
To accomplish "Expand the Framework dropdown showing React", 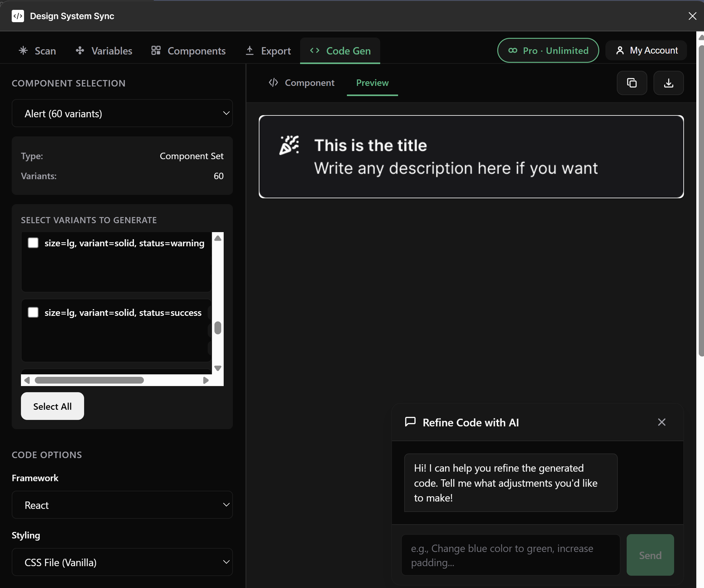I will click(x=122, y=505).
